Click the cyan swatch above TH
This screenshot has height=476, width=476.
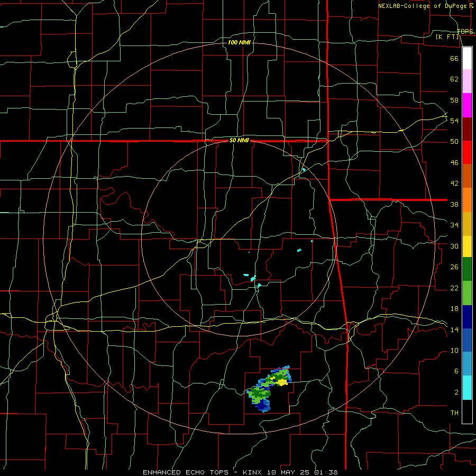[x=467, y=388]
